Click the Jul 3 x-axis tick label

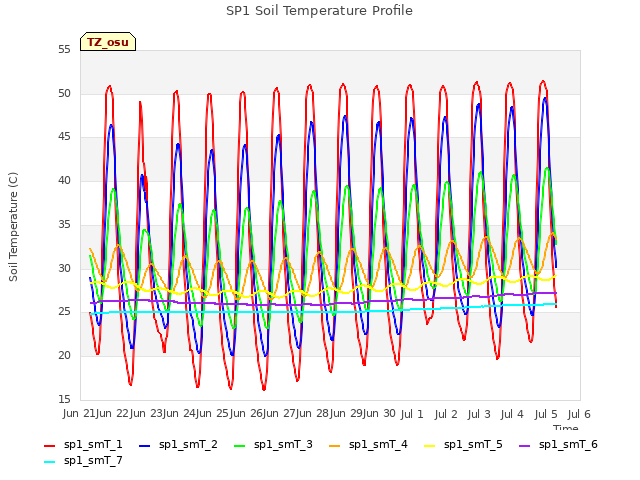(479, 414)
